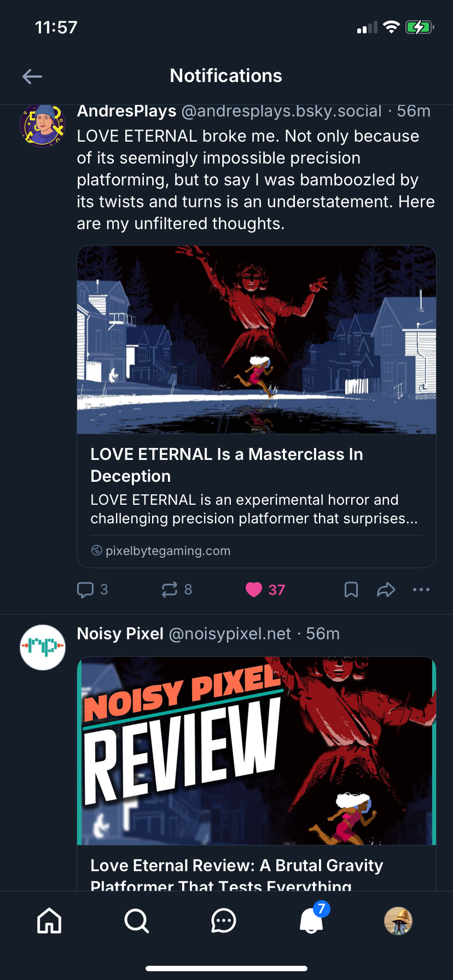View the LOVE ETERNAL link preview image
This screenshot has height=980, width=453.
coord(257,340)
